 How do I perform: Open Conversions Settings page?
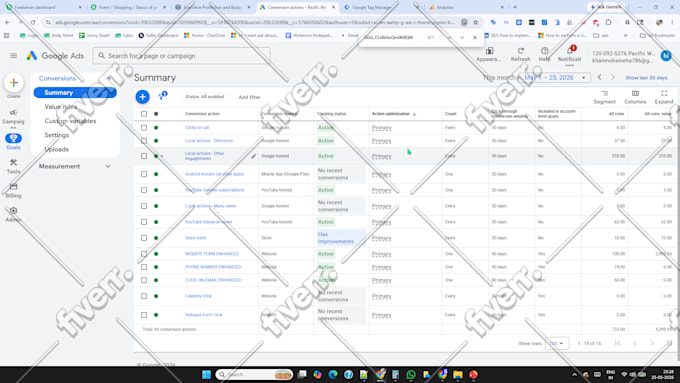point(57,135)
